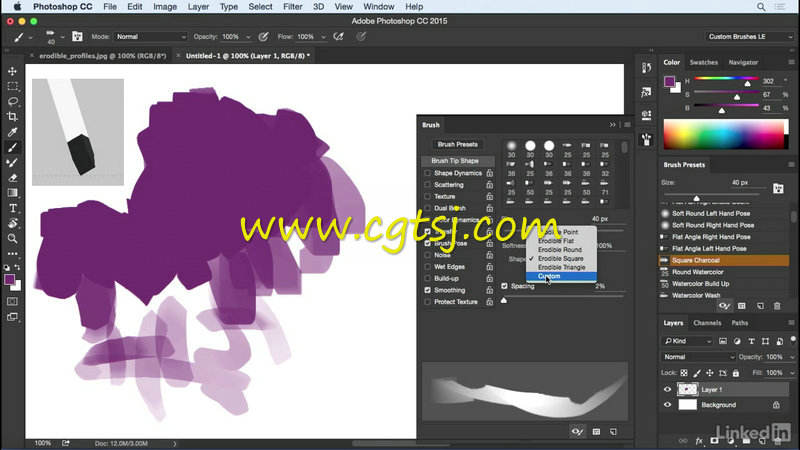Select the Brush tool in toolbar
The image size is (800, 450).
click(x=12, y=147)
